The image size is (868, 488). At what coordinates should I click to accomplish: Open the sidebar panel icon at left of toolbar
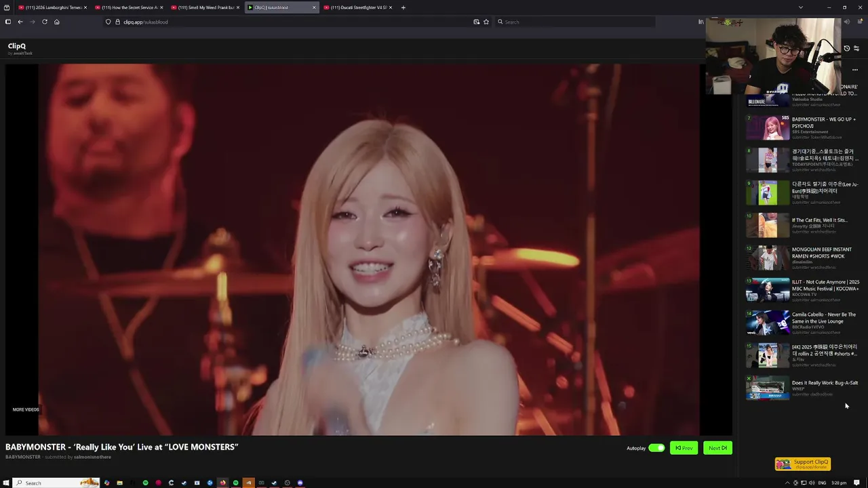[x=7, y=22]
